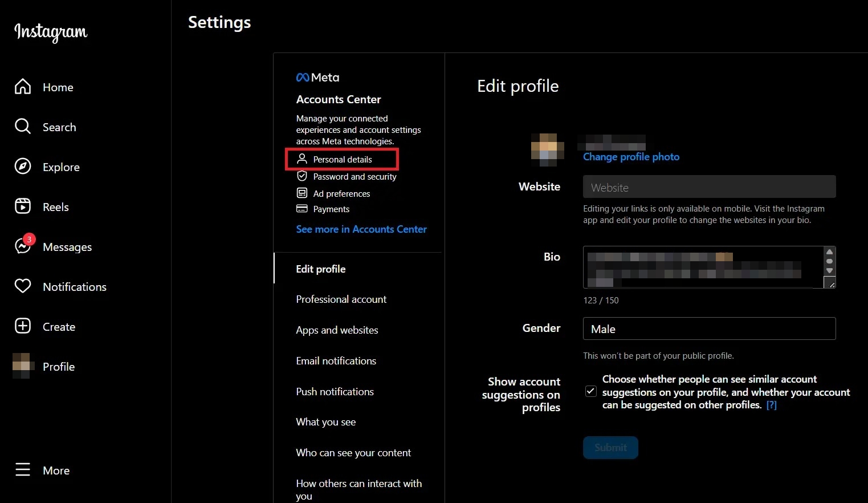
Task: Click the Bio textarea resize handle
Action: (x=831, y=283)
